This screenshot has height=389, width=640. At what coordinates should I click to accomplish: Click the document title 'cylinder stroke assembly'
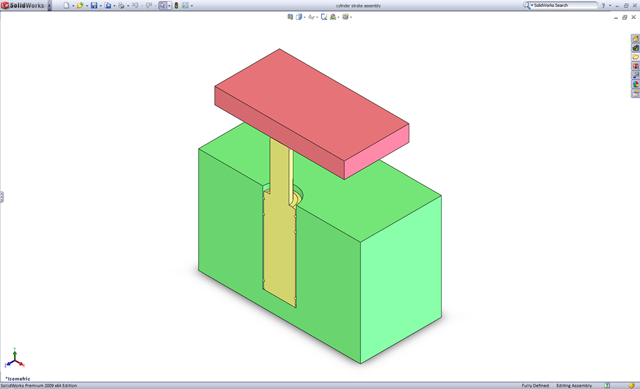pos(358,6)
